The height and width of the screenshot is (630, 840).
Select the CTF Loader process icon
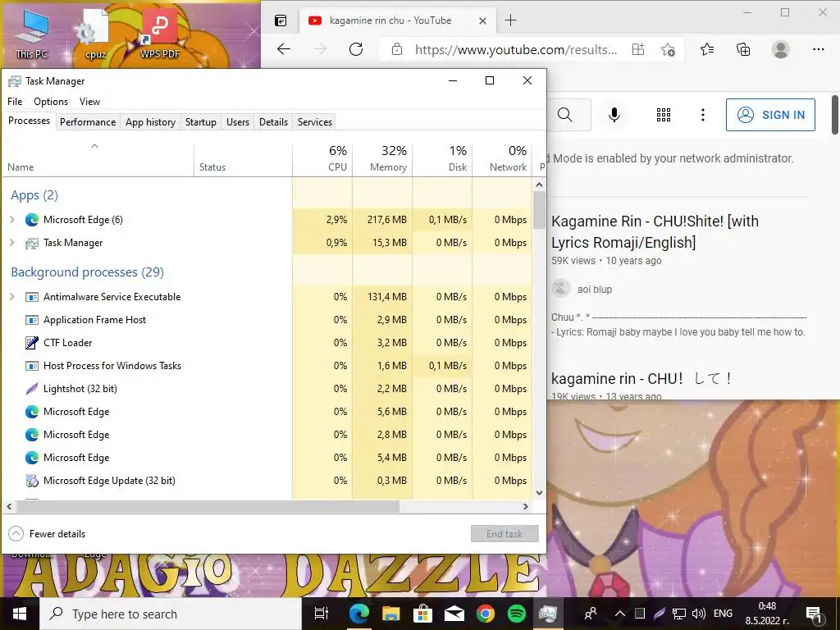point(32,342)
